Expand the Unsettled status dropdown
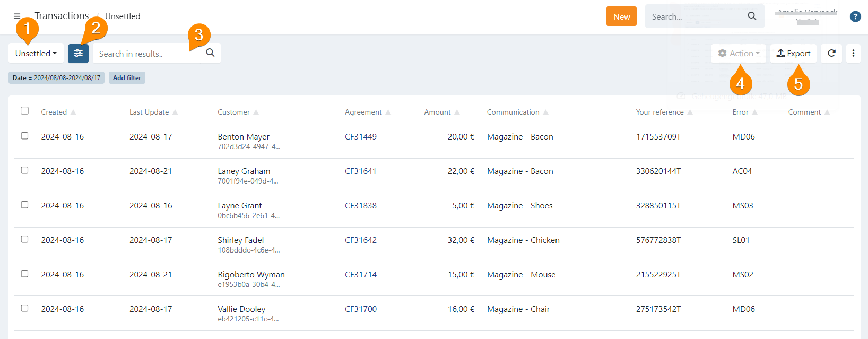This screenshot has width=868, height=339. tap(36, 54)
